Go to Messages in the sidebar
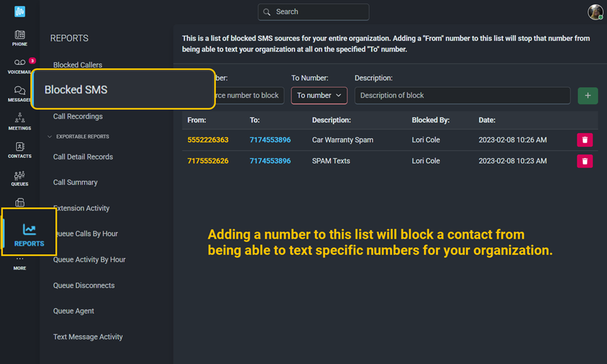This screenshot has width=607, height=364. click(20, 94)
